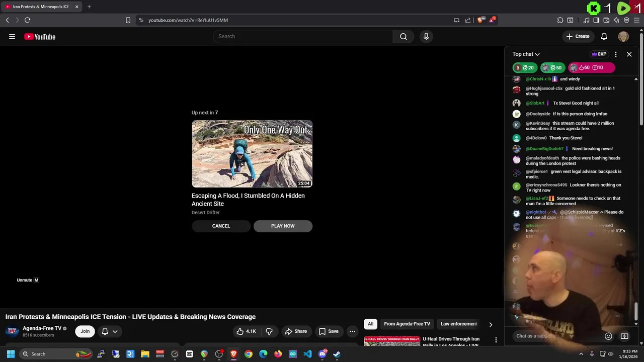Click the pink 60 likes chip
Screen dimensions: 644x362
coord(592,67)
